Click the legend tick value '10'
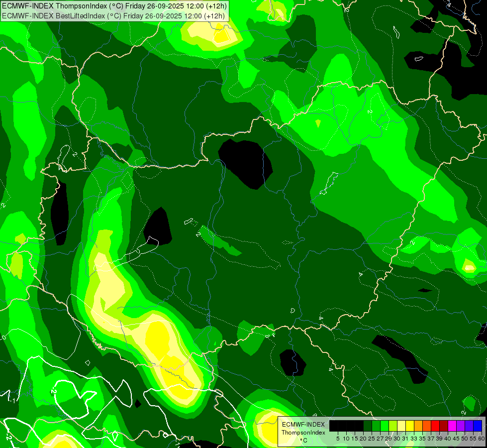The width and height of the screenshot is (487, 448). [x=346, y=439]
